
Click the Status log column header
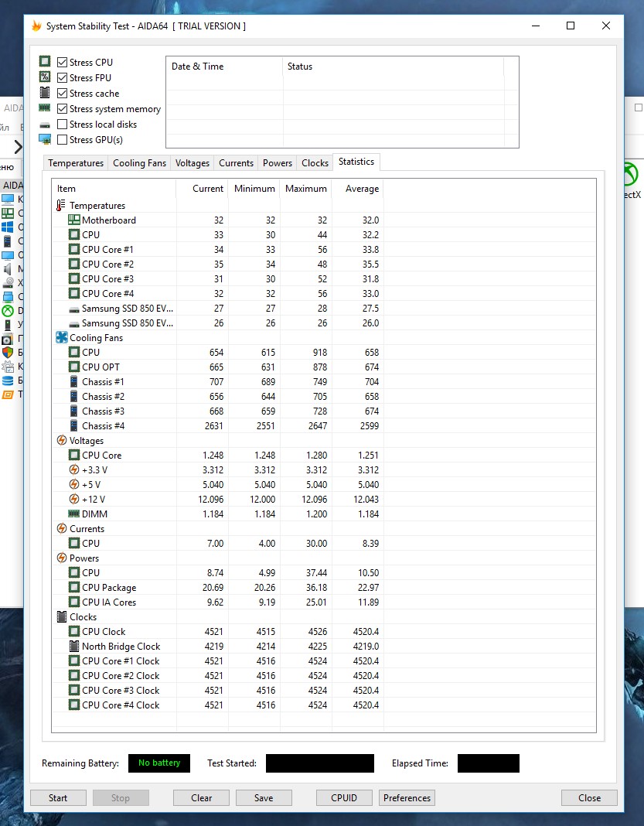pyautogui.click(x=393, y=67)
